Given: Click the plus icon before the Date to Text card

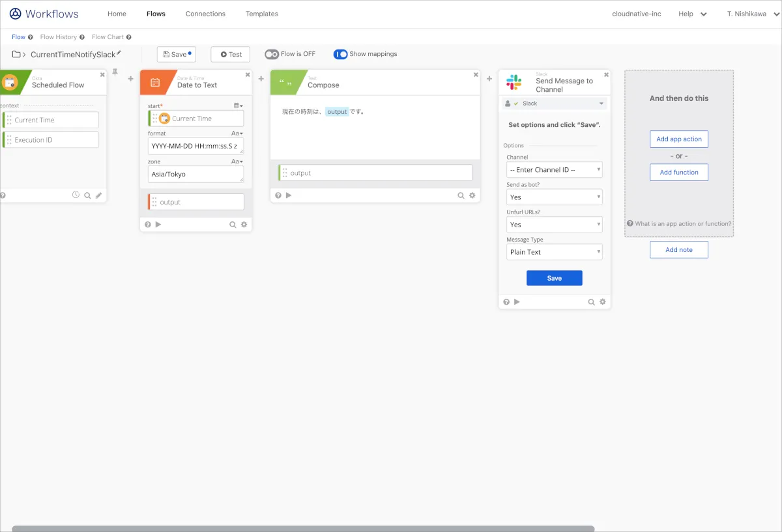Looking at the screenshot, I should [130, 79].
